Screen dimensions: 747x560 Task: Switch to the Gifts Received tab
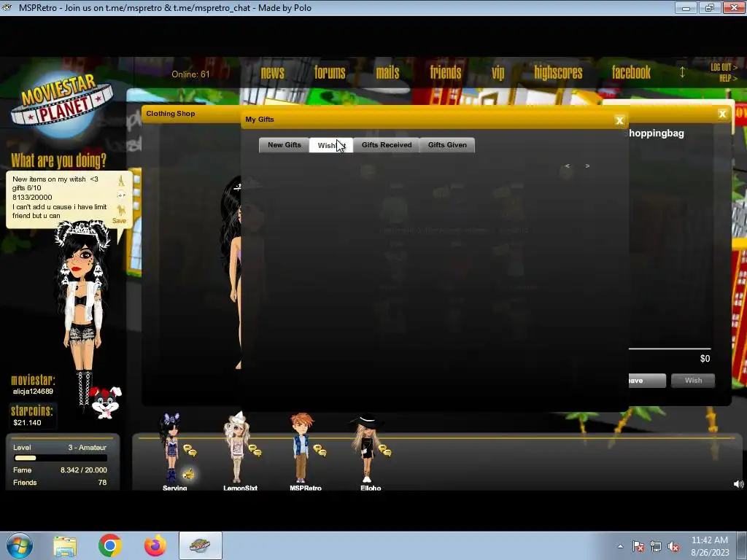[x=387, y=145]
